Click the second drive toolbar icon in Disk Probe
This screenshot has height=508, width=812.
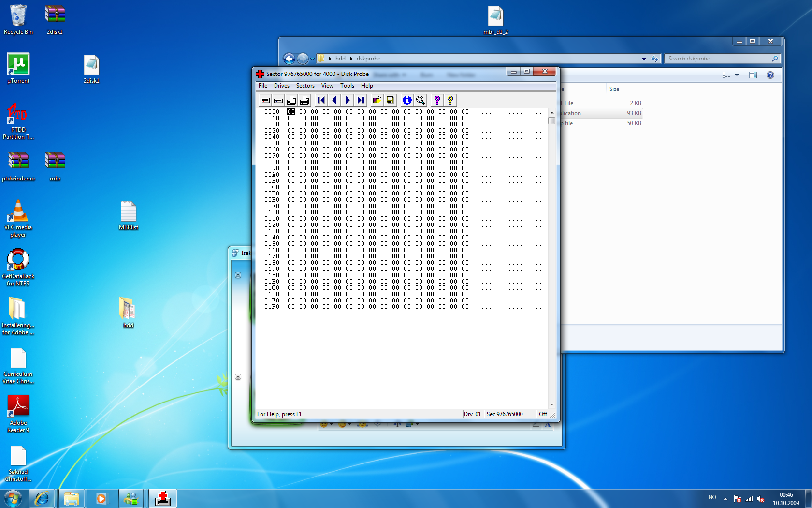278,100
